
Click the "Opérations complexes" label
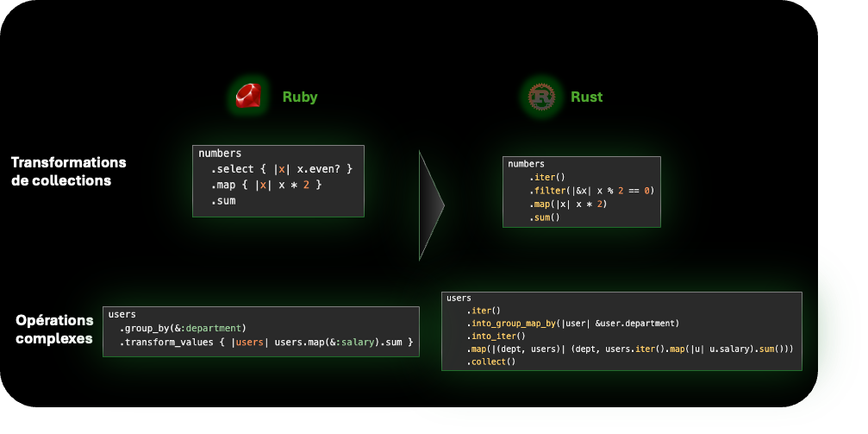pos(54,330)
